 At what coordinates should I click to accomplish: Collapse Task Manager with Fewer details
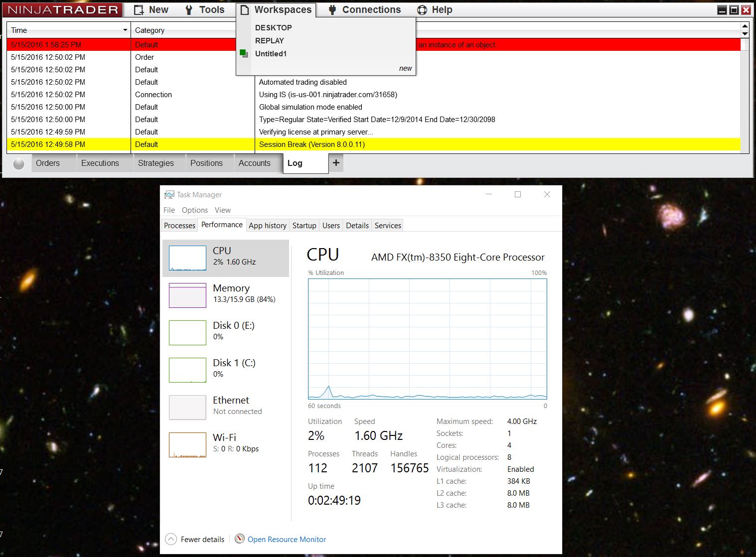pos(195,540)
